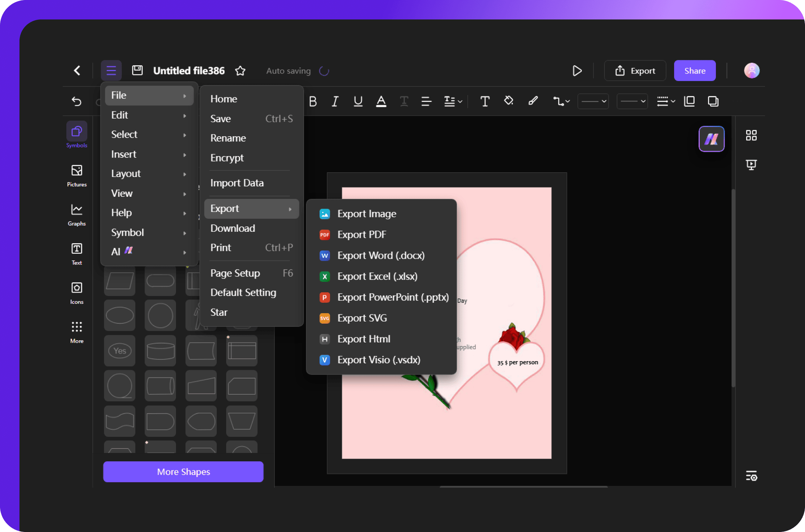Viewport: 805px width, 532px height.
Task: Select Export Excel (.xlsx) option
Action: pyautogui.click(x=381, y=276)
